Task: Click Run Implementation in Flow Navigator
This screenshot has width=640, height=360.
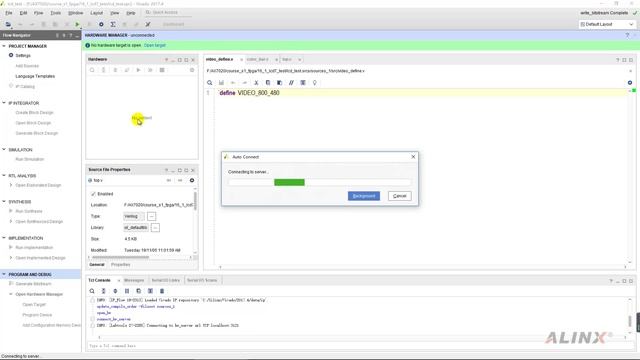Action: coord(34,248)
